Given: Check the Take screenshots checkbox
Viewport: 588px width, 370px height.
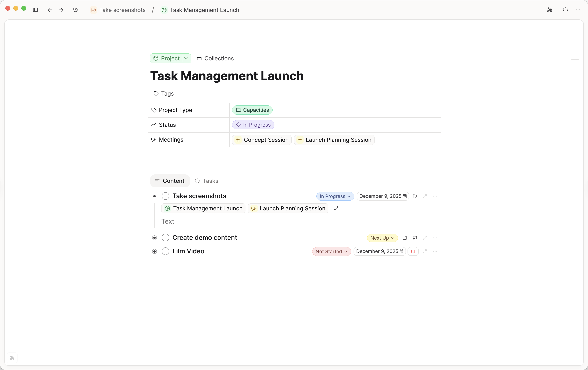Looking at the screenshot, I should pyautogui.click(x=165, y=196).
